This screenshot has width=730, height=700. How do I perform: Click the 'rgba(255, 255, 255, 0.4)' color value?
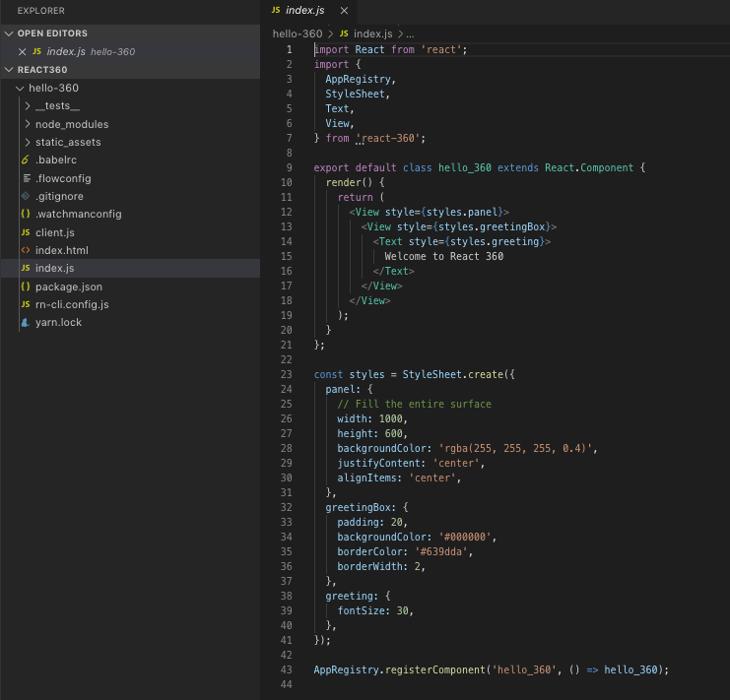click(x=515, y=448)
